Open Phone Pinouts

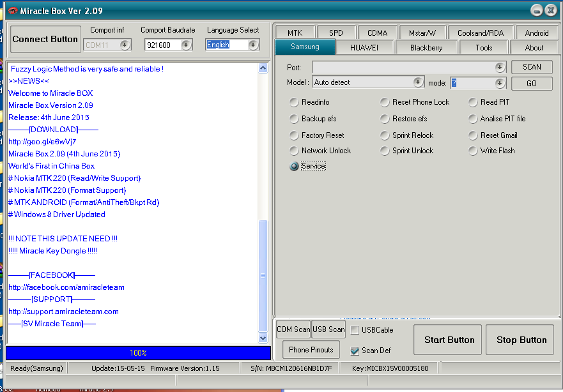(x=311, y=350)
